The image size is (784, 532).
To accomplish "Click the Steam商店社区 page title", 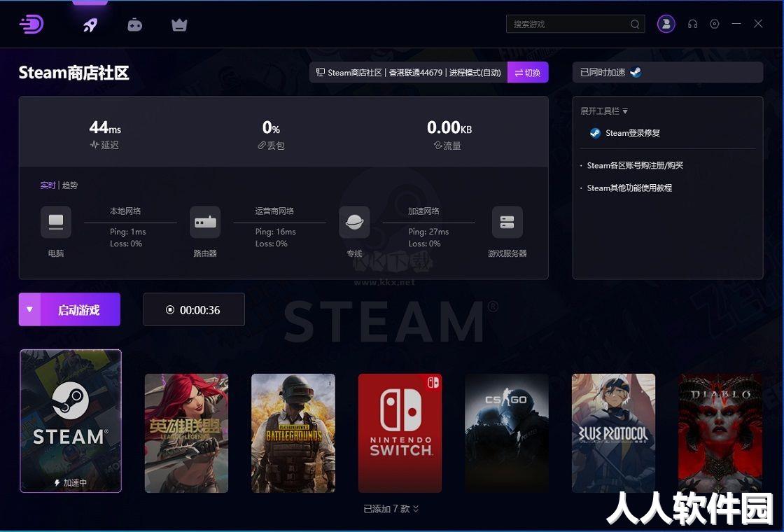I will pos(74,73).
